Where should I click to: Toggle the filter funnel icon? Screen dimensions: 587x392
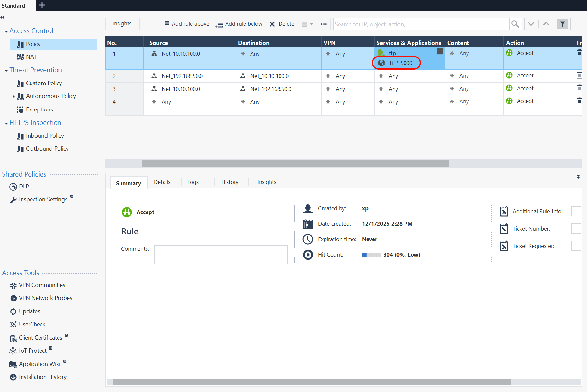(562, 24)
